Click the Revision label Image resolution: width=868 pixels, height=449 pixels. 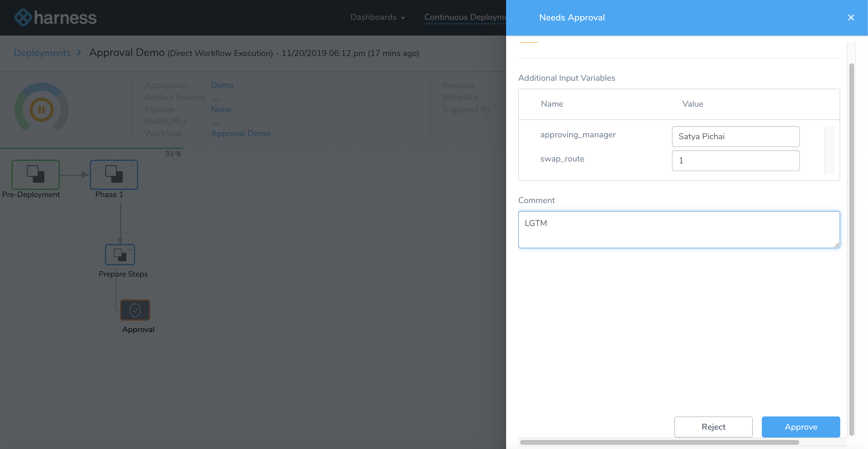[458, 85]
